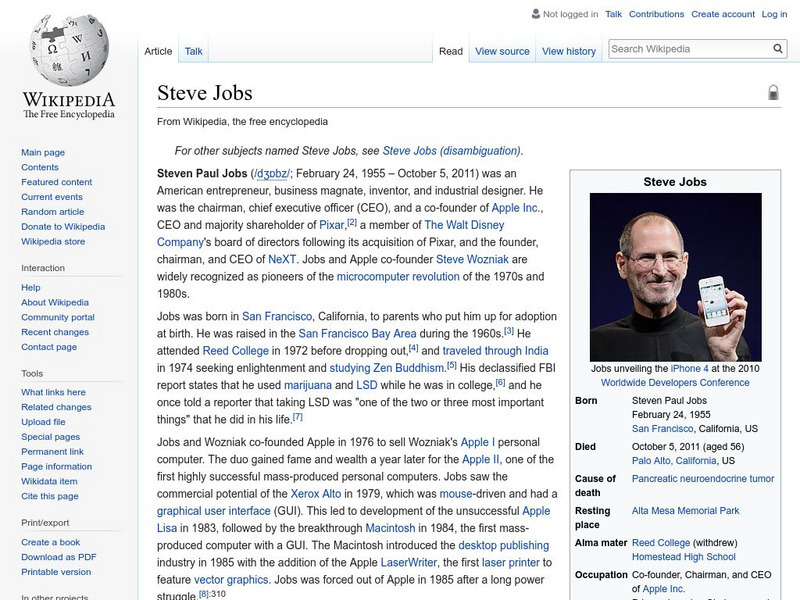Viewport: 800px width, 600px height.
Task: Click the not logged in user icon
Action: click(536, 14)
